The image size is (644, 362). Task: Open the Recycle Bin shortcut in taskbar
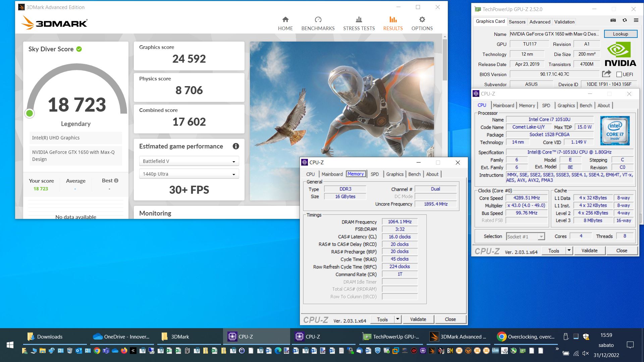[x=70, y=351]
